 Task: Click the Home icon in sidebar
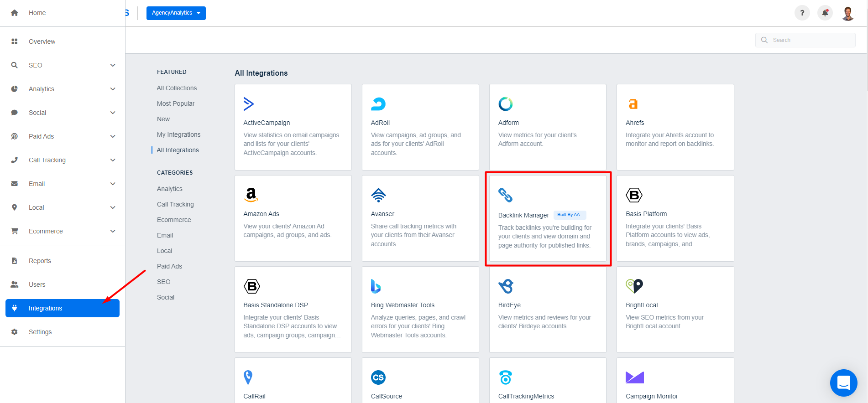[15, 13]
